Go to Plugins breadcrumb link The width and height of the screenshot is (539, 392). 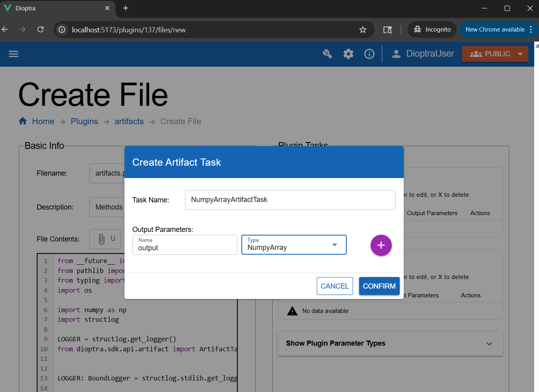click(84, 121)
